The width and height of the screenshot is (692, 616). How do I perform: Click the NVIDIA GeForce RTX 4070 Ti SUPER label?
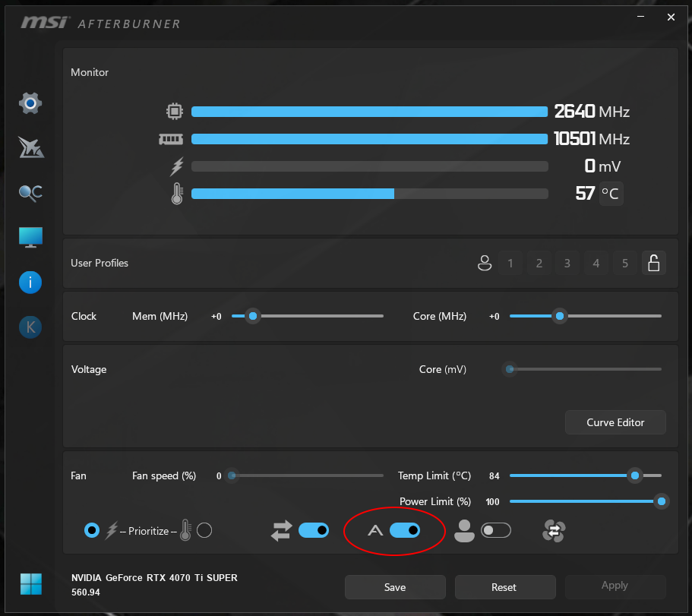(x=154, y=577)
